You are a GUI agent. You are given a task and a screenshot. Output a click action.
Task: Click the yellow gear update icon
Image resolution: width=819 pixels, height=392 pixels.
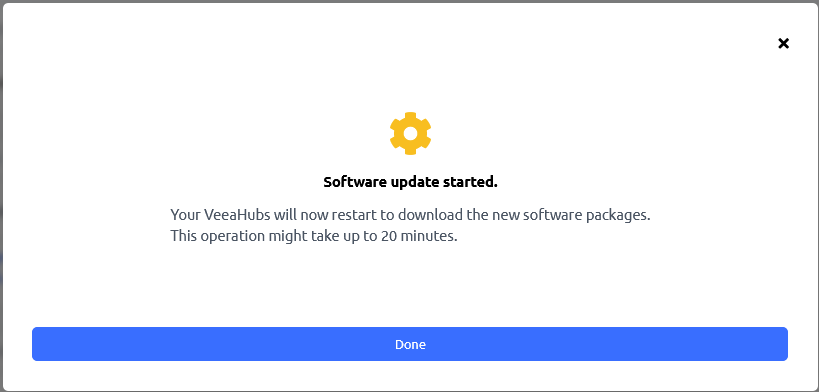pos(411,133)
